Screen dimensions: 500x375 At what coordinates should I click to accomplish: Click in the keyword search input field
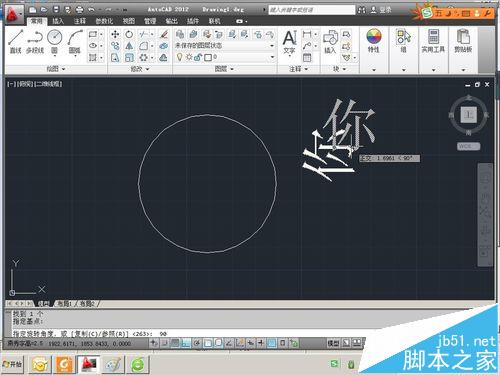pos(312,10)
